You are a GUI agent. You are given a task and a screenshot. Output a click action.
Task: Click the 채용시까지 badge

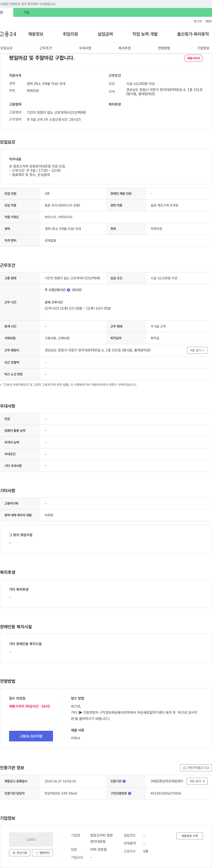[x=193, y=58]
